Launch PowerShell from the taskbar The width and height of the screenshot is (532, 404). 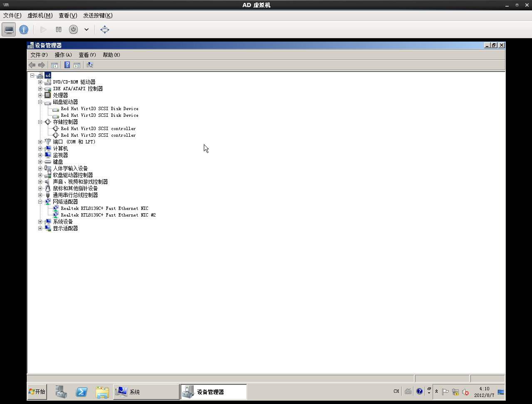click(82, 392)
